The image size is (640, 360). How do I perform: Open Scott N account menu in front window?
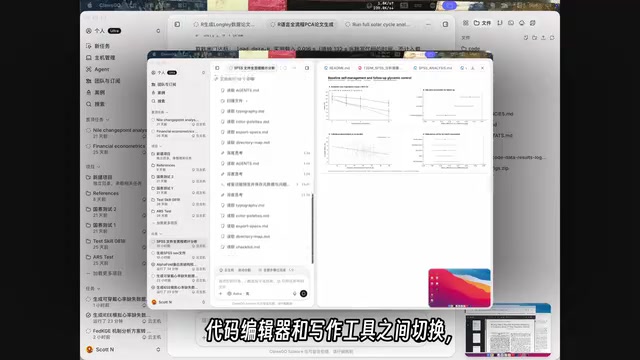pos(178,302)
